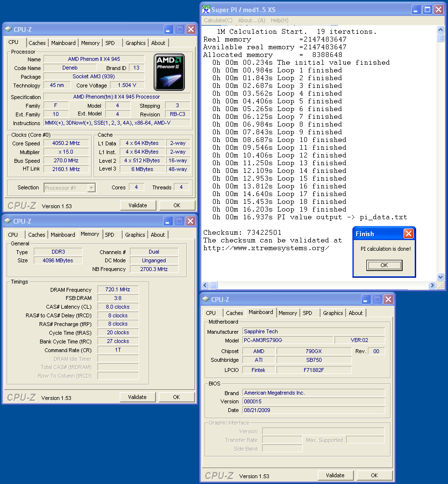Click the Southbridge SB750 value
This screenshot has height=484, width=448.
click(314, 360)
